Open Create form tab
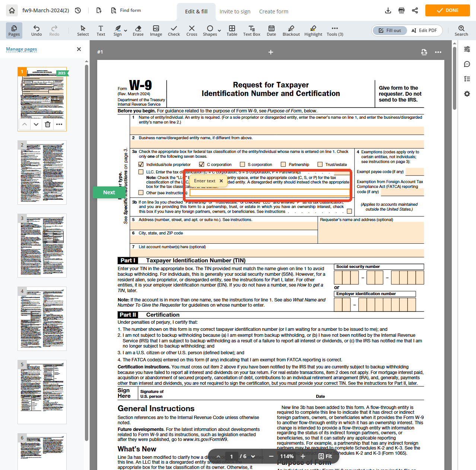The image size is (476, 470). [273, 12]
